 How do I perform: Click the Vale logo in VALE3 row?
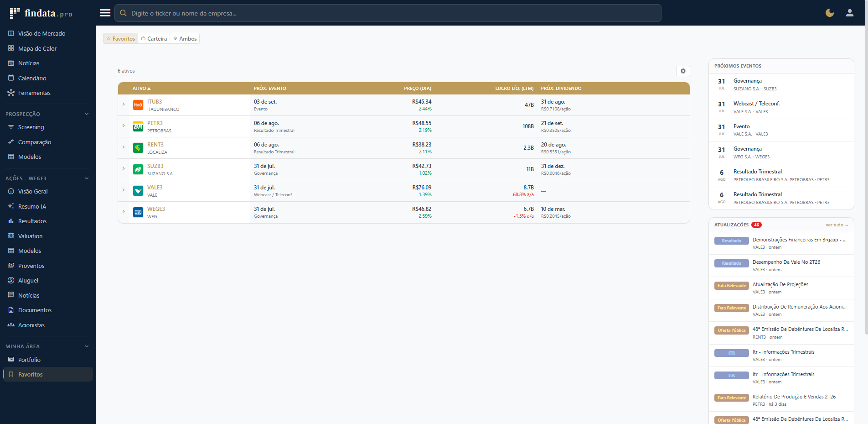coord(138,191)
